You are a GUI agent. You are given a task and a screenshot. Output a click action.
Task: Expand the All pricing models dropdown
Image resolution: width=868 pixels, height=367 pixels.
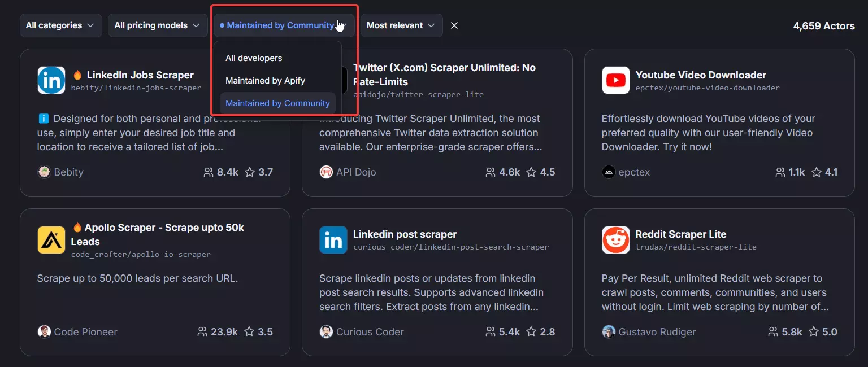click(x=157, y=25)
